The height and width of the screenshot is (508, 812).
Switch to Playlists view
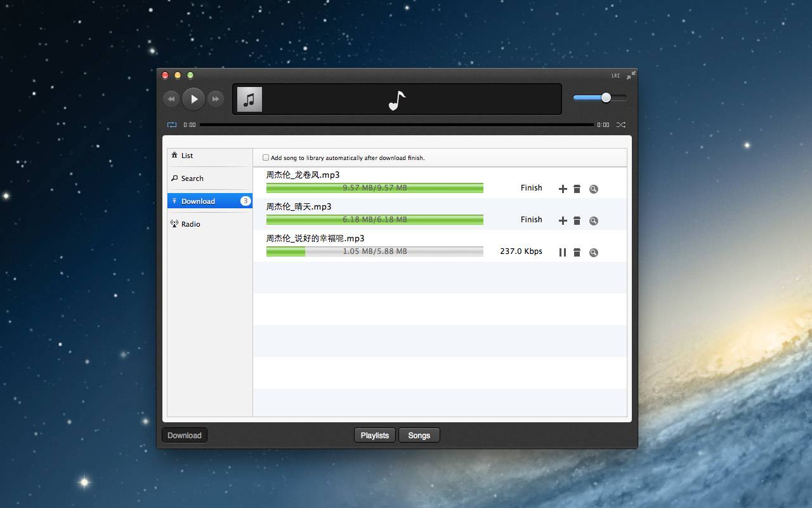point(375,436)
